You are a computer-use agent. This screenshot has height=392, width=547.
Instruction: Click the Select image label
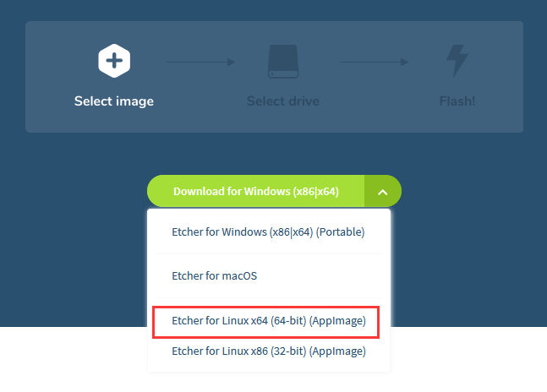coord(114,101)
